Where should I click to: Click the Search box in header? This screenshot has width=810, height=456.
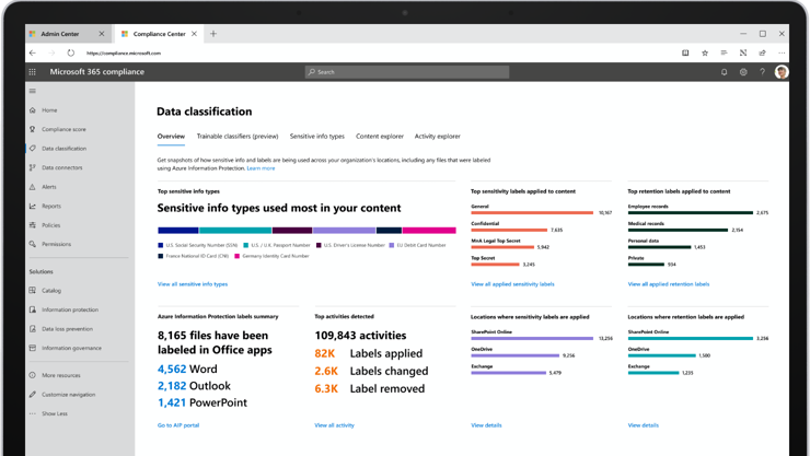pos(407,72)
